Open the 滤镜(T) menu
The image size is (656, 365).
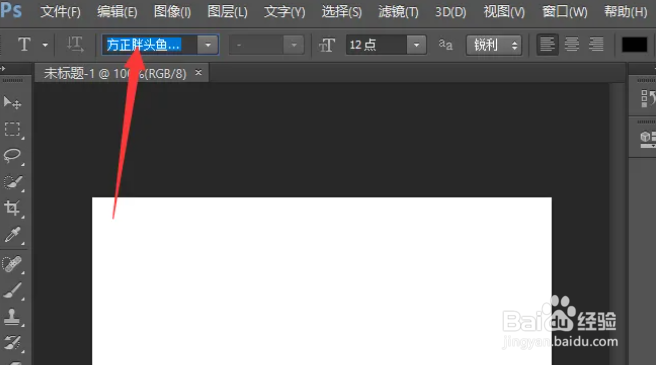point(398,11)
